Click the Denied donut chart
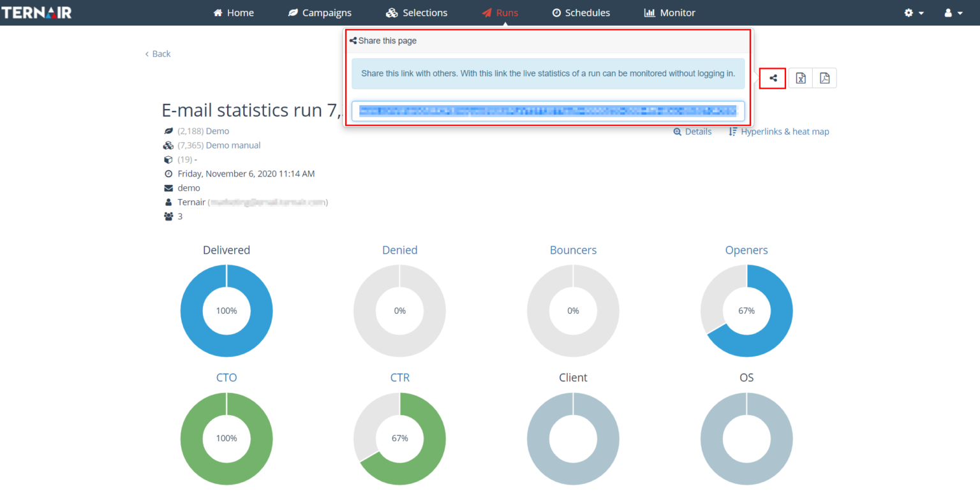 tap(400, 311)
